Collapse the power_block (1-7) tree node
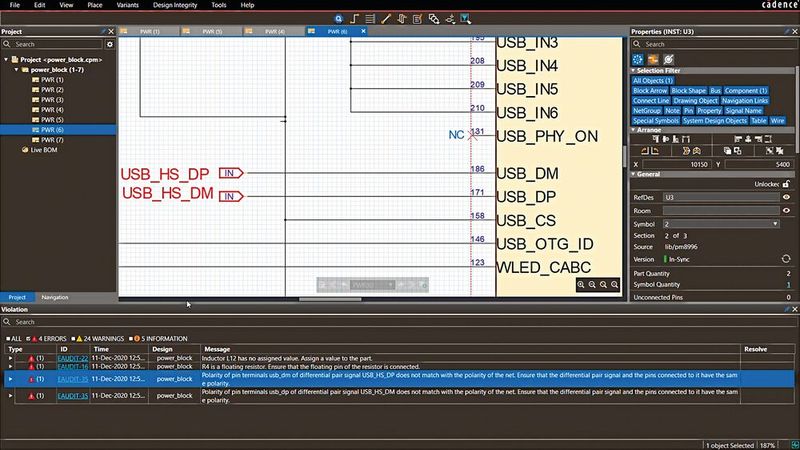800x450 pixels. (16, 70)
